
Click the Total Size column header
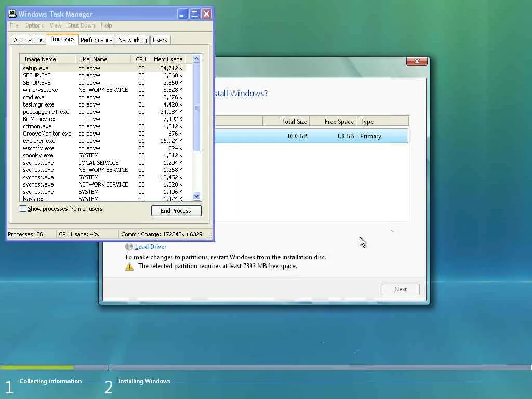pyautogui.click(x=286, y=121)
